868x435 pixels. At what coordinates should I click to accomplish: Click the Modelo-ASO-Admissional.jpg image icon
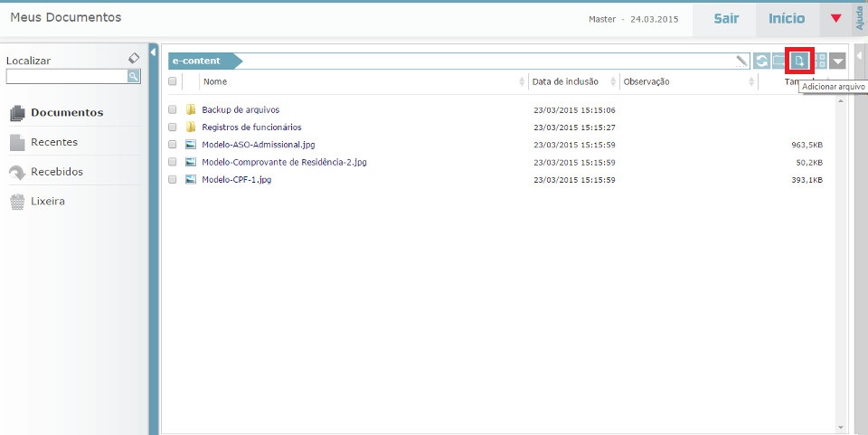[x=191, y=145]
